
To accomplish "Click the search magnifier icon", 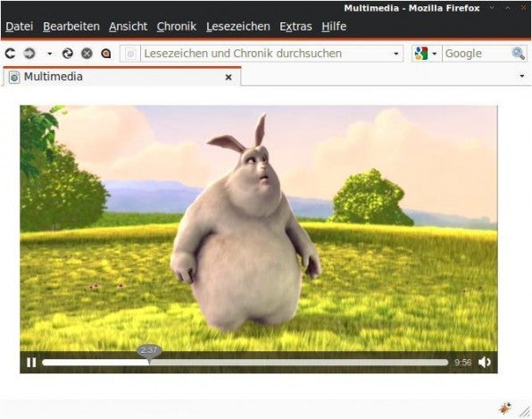I will click(519, 54).
